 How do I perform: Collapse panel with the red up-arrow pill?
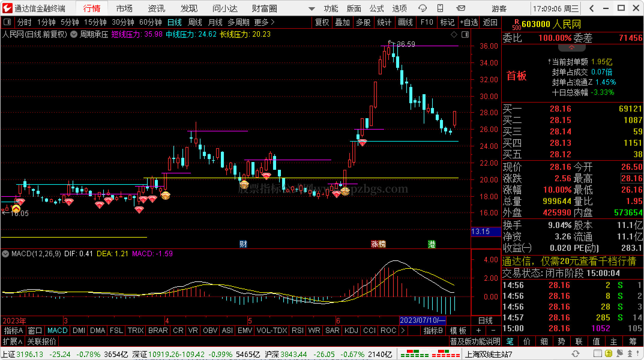(x=572, y=48)
